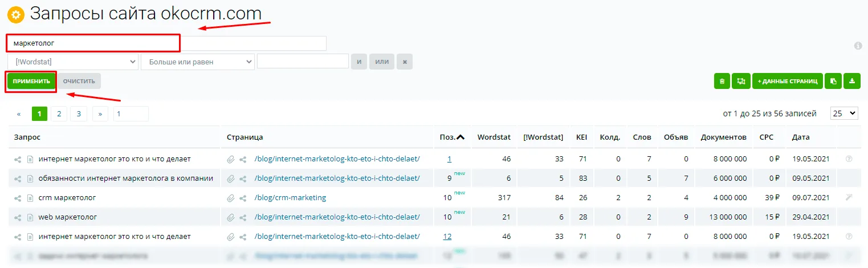Open the 'Больше или равен' condition dropdown
The width and height of the screenshot is (868, 268).
(x=198, y=62)
